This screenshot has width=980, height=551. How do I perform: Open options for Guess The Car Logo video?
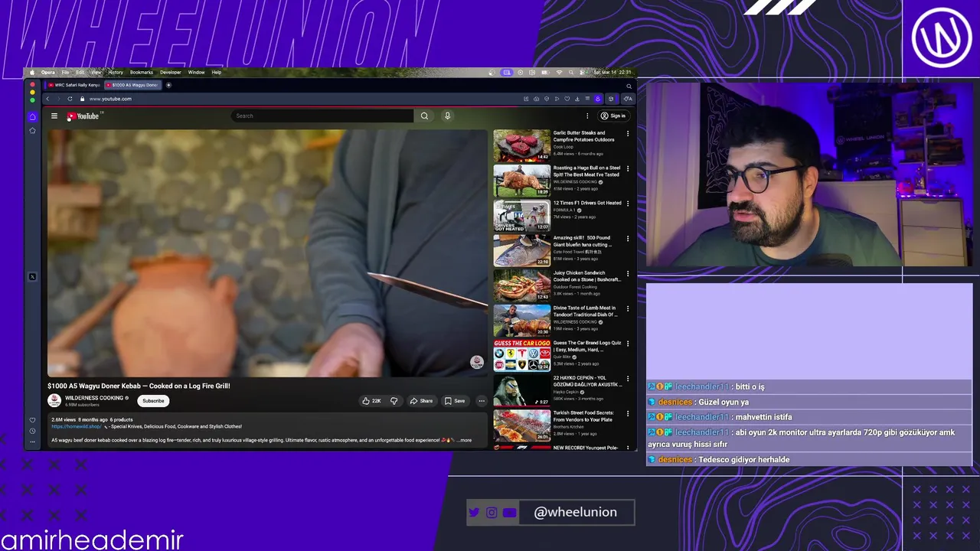[628, 344]
